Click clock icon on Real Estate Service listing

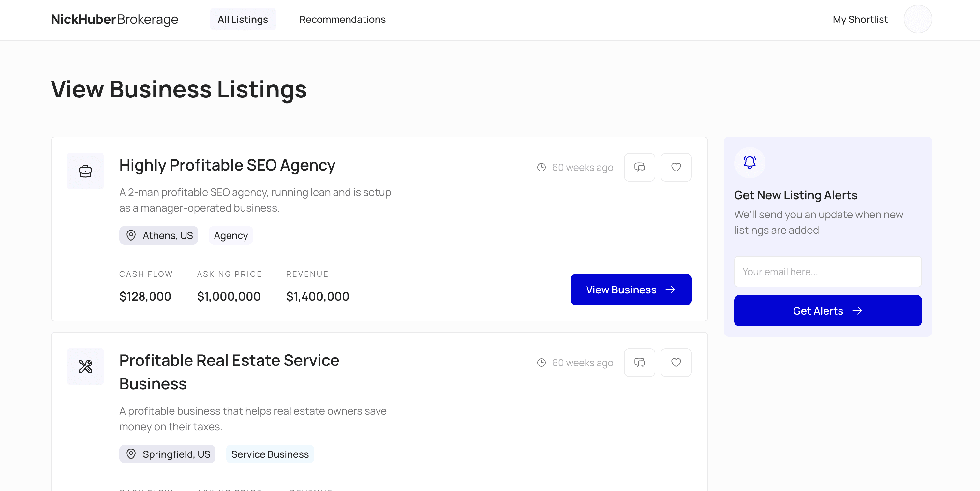(x=542, y=363)
